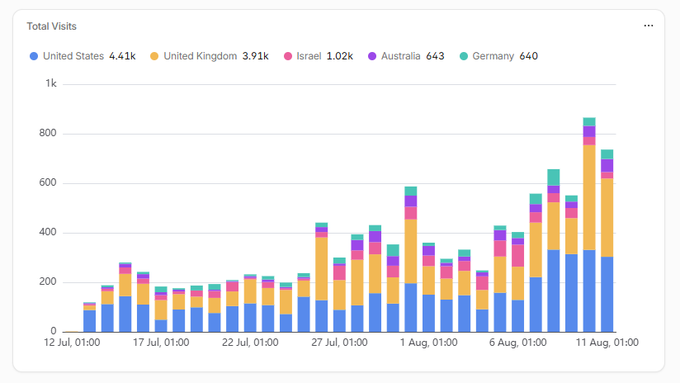Click the purple Australia legend dot

[x=372, y=56]
